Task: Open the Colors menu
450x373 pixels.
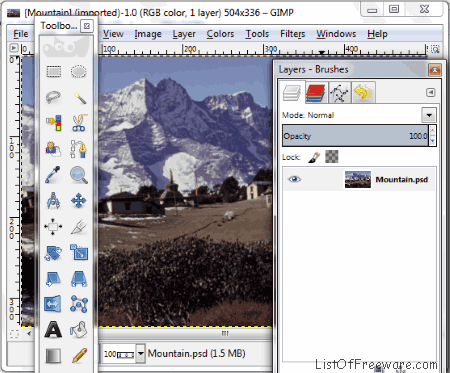Action: pos(220,34)
